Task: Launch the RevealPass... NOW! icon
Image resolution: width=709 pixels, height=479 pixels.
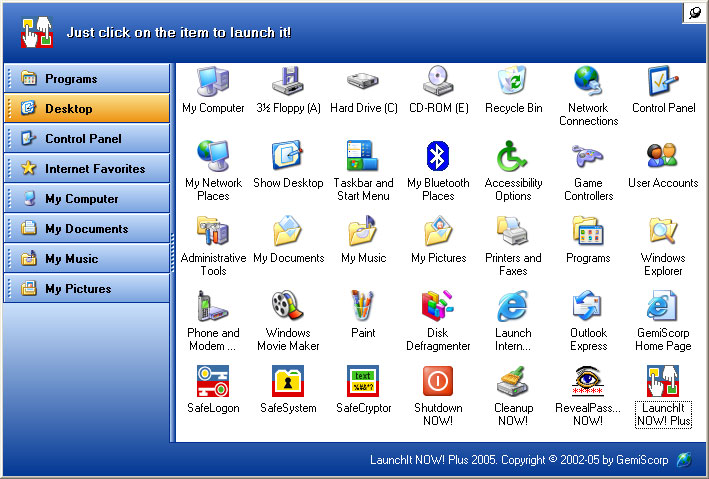Action: pyautogui.click(x=588, y=381)
